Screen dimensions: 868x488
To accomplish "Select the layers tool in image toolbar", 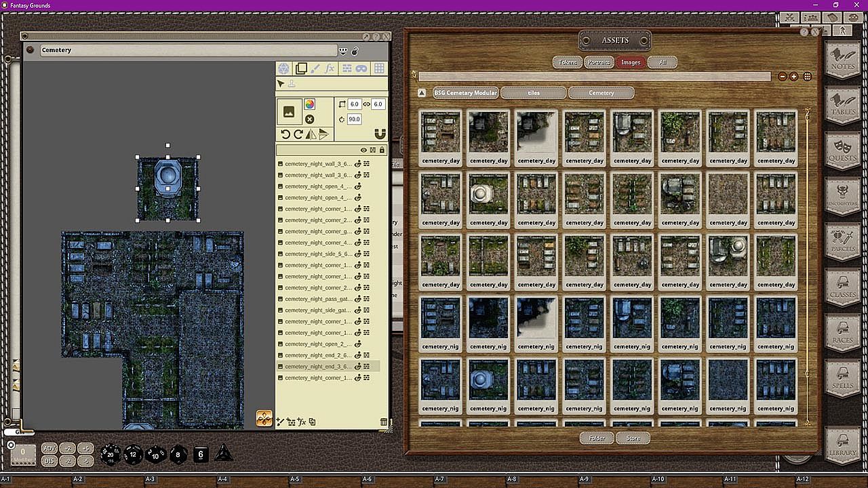I will tap(301, 68).
